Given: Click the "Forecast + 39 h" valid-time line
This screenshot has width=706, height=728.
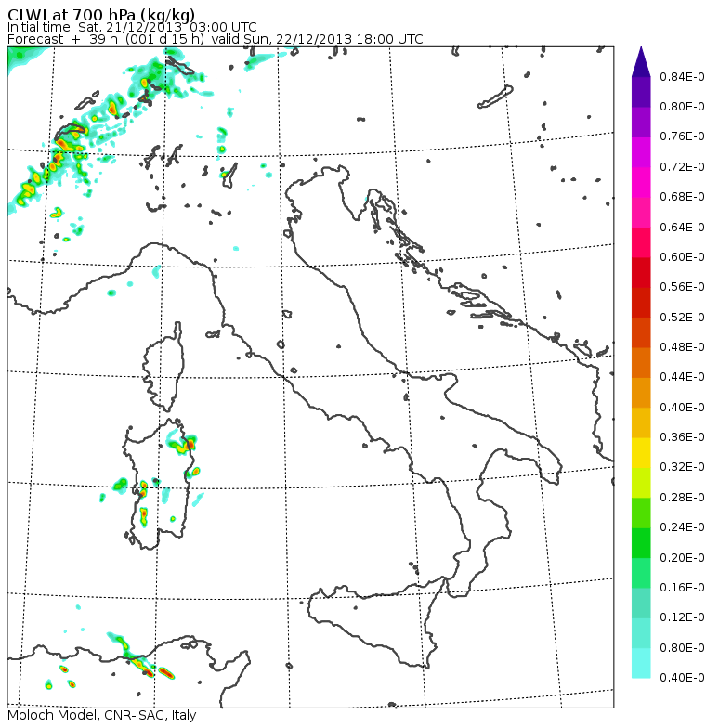Looking at the screenshot, I should [216, 39].
